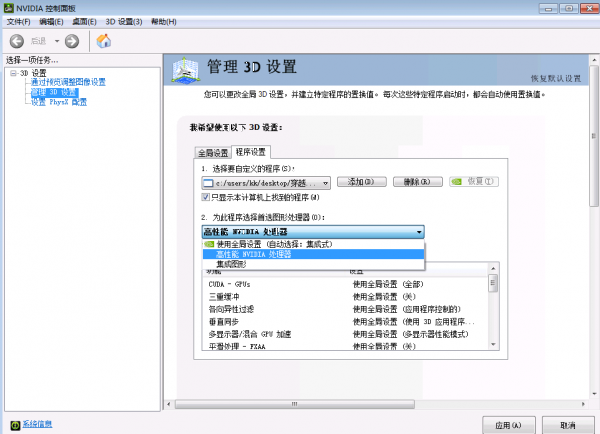This screenshot has height=434, width=600.
Task: Open the Home icon in toolbar
Action: point(104,41)
